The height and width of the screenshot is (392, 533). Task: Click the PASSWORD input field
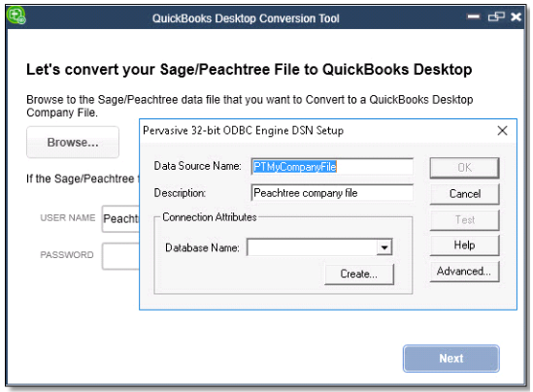[x=120, y=256]
